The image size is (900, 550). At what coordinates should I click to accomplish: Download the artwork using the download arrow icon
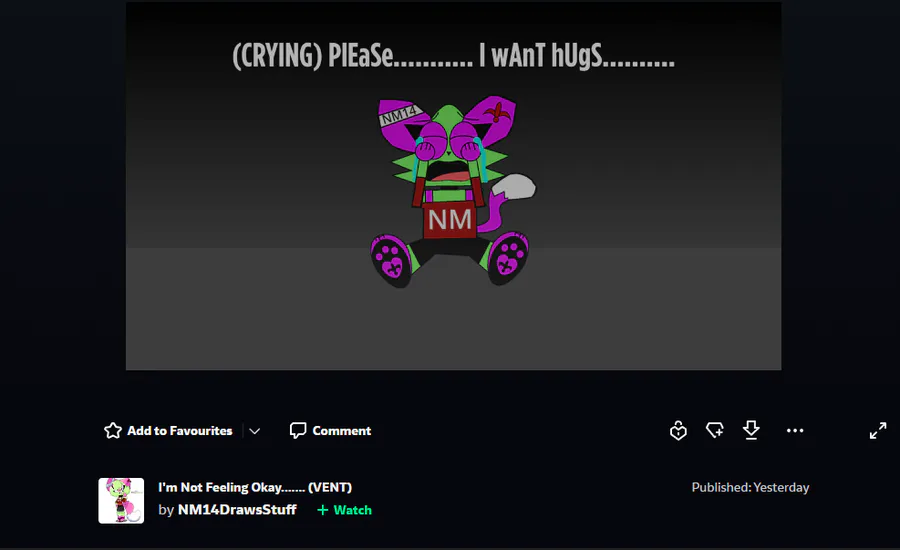(x=751, y=430)
